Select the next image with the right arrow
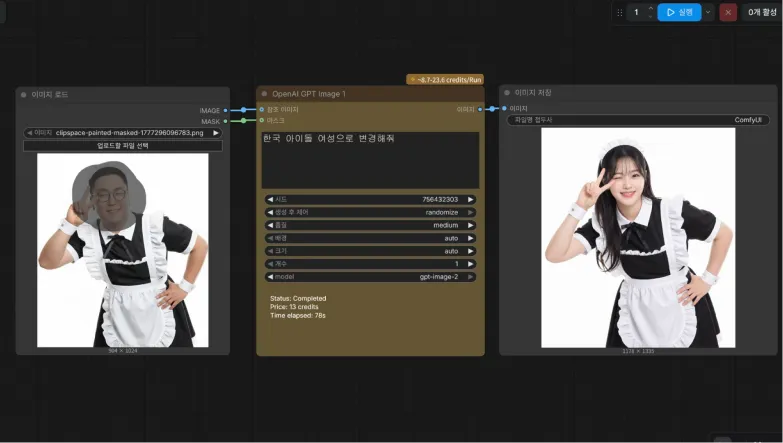This screenshot has height=443, width=783. click(216, 133)
